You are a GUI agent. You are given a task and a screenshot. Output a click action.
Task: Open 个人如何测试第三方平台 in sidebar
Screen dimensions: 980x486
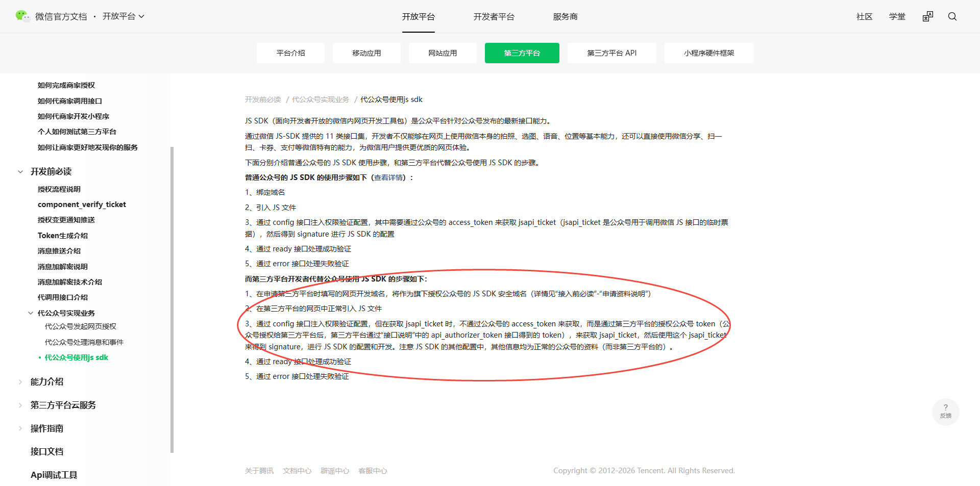77,132
